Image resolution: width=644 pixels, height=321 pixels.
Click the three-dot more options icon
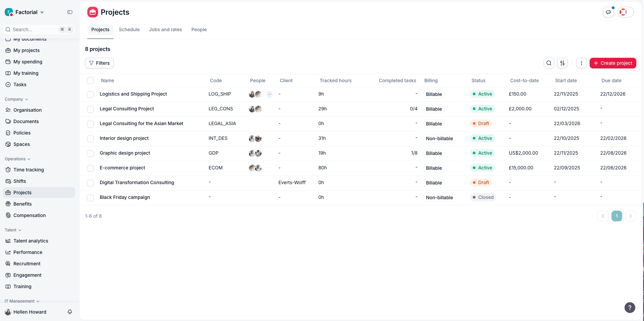[581, 63]
